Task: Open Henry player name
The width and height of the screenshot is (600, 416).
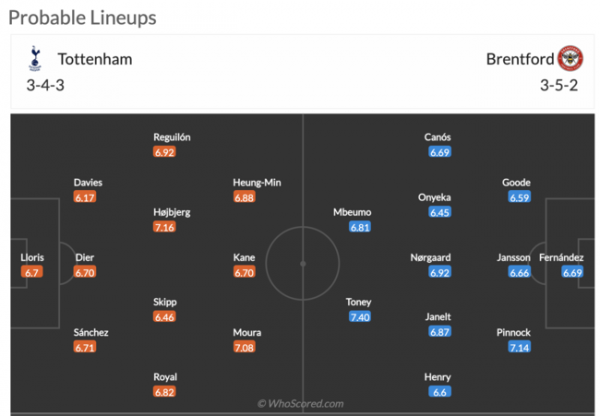Action: (438, 377)
